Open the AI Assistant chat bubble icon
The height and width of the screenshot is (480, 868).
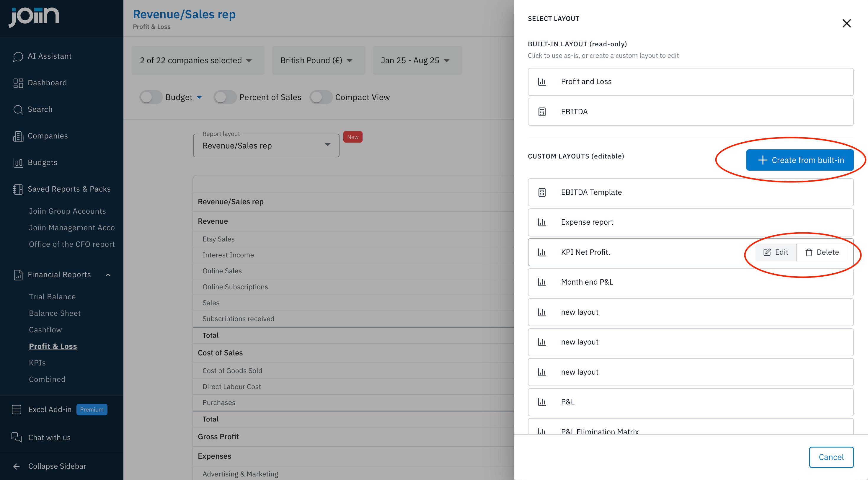tap(18, 56)
